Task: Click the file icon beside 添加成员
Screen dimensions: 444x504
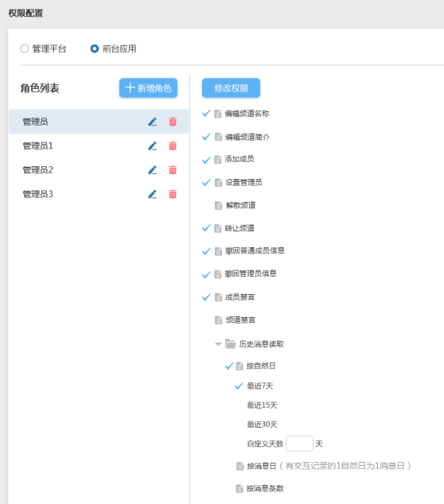Action: point(218,160)
